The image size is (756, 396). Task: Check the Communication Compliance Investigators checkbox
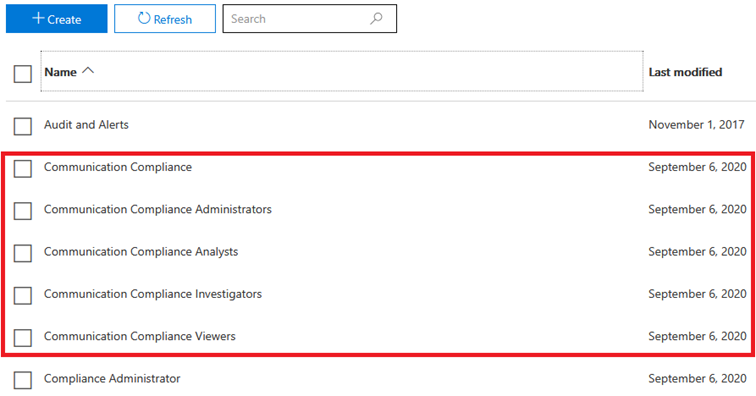pos(23,296)
